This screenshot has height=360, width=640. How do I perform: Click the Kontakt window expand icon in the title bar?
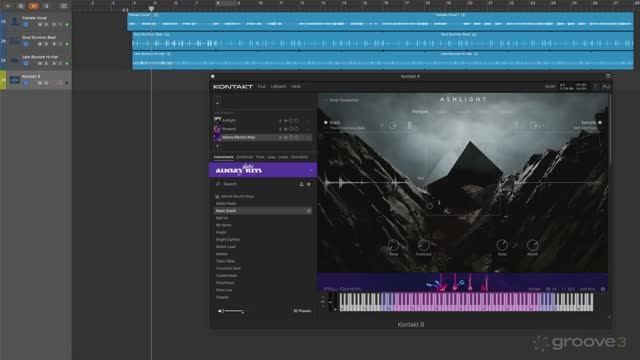608,76
